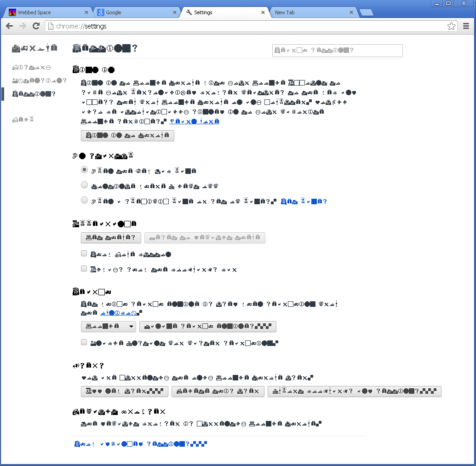Select the second radio option under startup section
476x466 pixels.
pyautogui.click(x=84, y=185)
